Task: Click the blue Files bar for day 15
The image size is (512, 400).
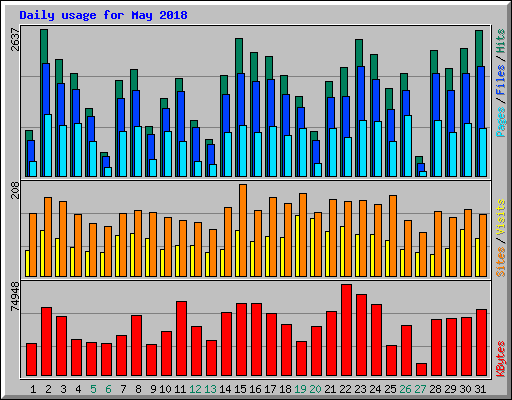Action: tap(241, 99)
